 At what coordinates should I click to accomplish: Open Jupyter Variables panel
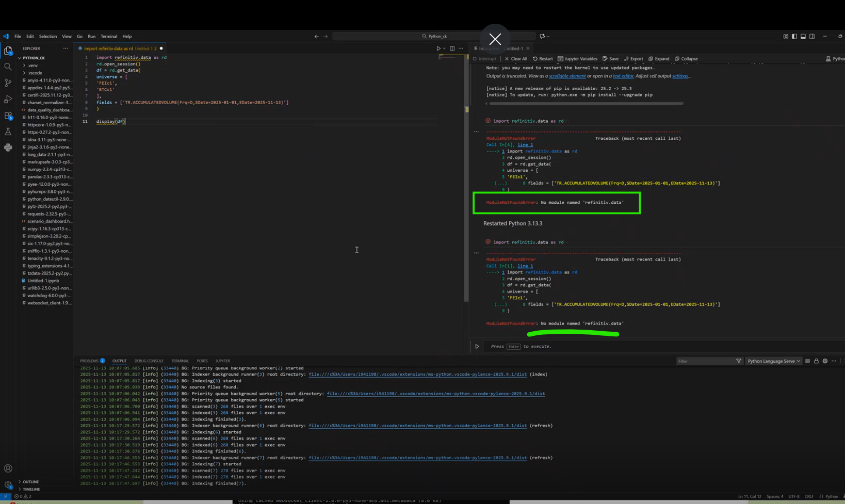[x=577, y=58]
